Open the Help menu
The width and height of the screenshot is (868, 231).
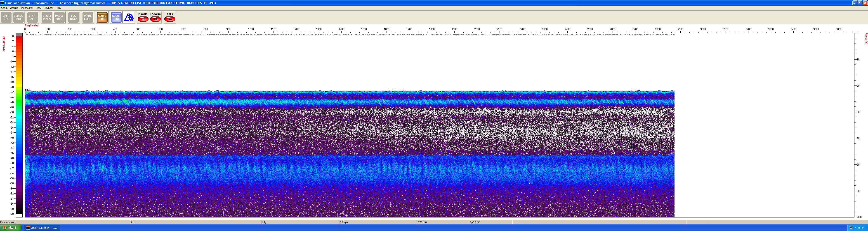tap(58, 8)
